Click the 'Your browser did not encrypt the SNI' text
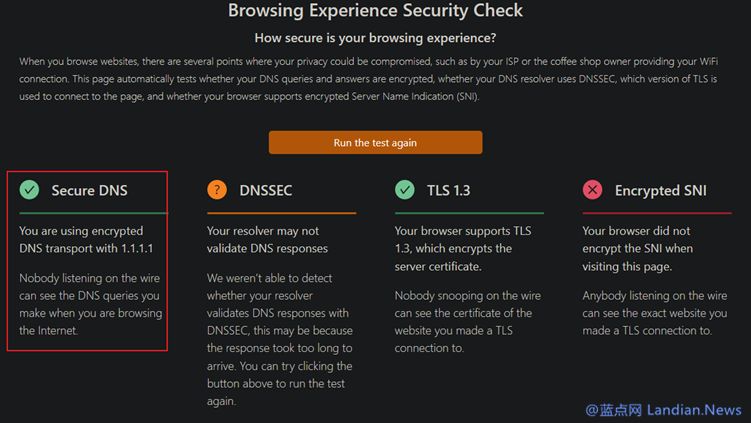The width and height of the screenshot is (751, 423). [637, 249]
